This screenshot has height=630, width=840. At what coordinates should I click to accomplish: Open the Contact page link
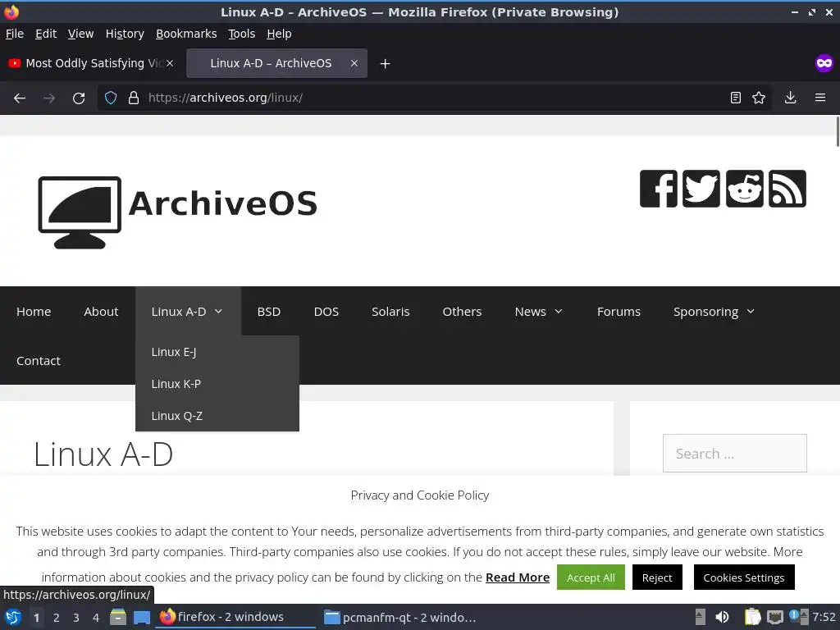39,361
